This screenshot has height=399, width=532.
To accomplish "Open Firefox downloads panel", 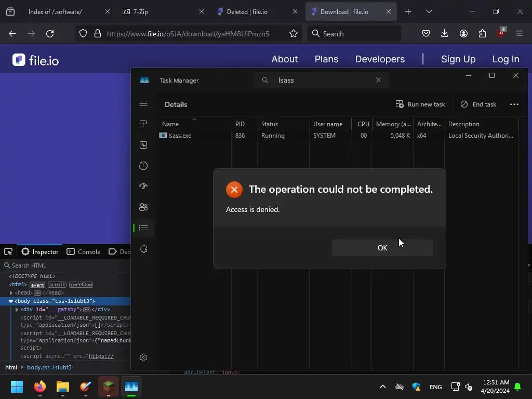I will 445,33.
